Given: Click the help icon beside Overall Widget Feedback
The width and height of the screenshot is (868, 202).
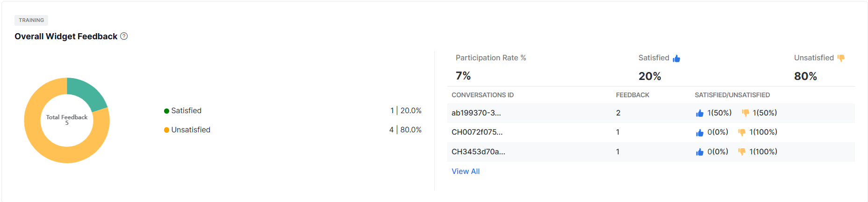Looking at the screenshot, I should point(124,36).
